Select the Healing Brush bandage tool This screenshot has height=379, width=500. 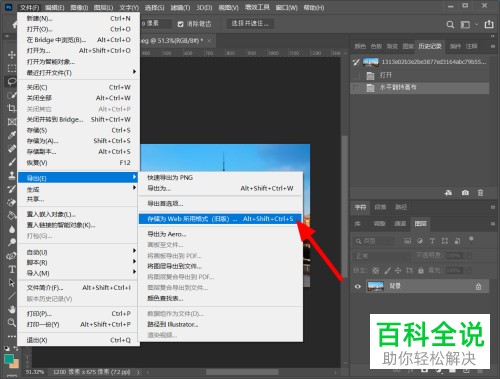[12, 148]
